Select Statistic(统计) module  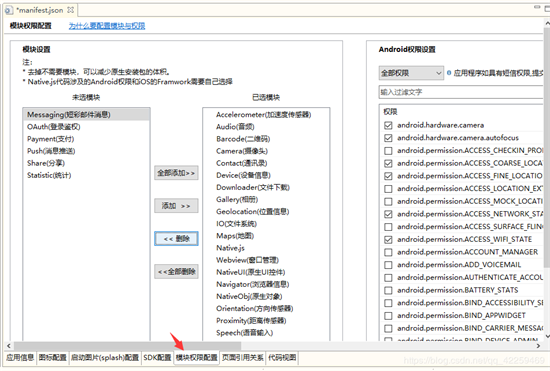click(x=86, y=175)
